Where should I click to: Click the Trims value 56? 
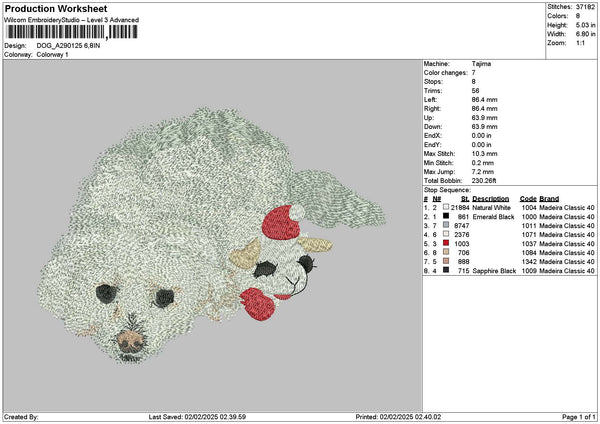coord(475,91)
